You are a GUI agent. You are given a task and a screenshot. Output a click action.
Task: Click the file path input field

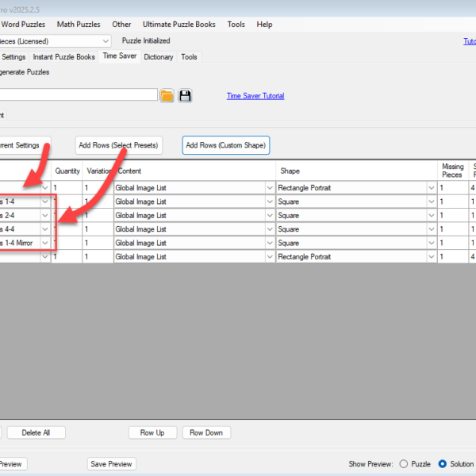[79, 95]
